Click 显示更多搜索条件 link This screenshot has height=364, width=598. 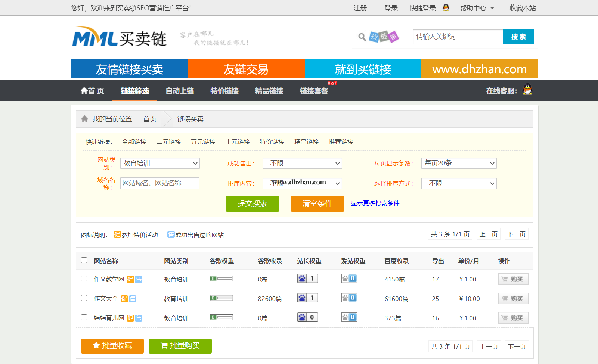pyautogui.click(x=375, y=203)
